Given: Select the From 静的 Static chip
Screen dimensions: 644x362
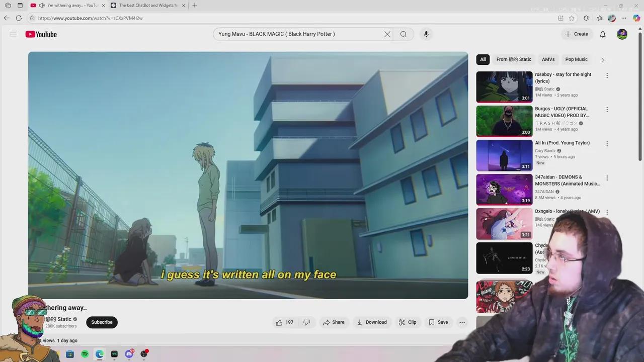Looking at the screenshot, I should click(x=514, y=59).
